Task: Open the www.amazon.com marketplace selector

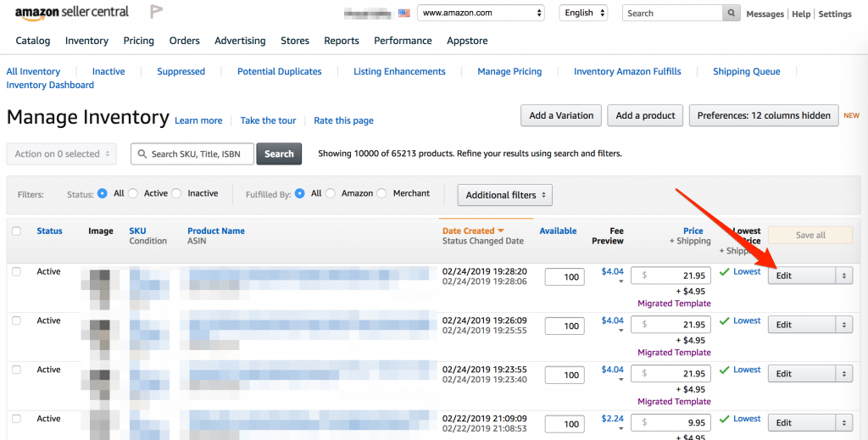Action: coord(481,14)
